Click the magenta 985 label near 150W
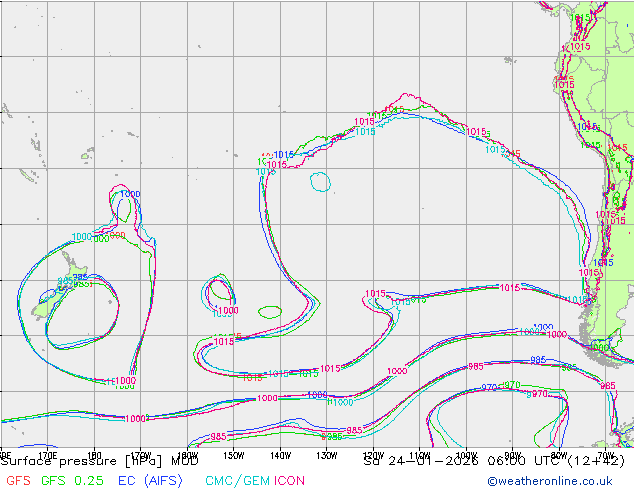 (x=218, y=437)
